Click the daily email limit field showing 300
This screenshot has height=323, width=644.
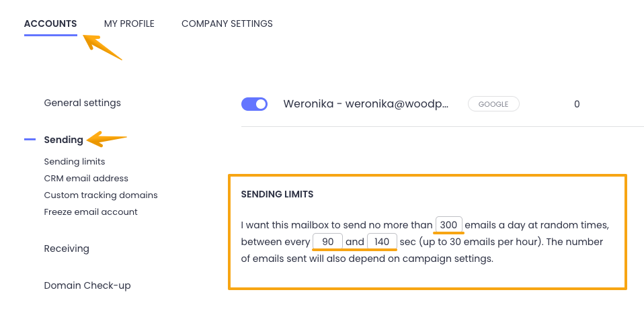pos(448,224)
